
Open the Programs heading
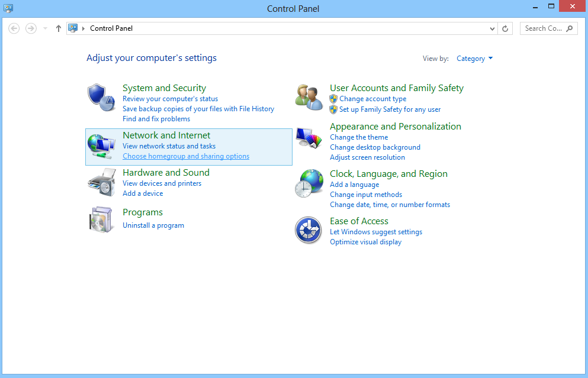[143, 212]
